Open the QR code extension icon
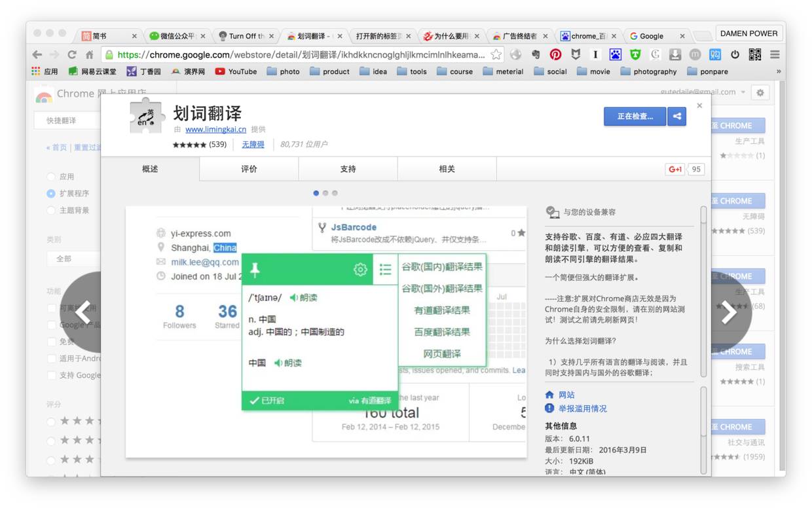The height and width of the screenshot is (508, 812). [x=755, y=54]
